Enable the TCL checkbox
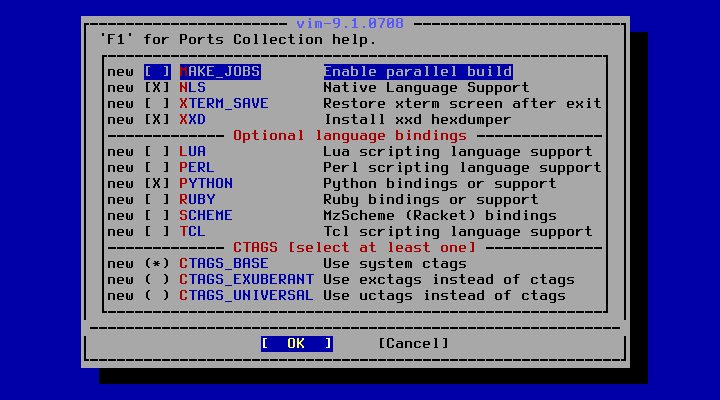Viewport: 720px width, 400px height. [x=157, y=232]
